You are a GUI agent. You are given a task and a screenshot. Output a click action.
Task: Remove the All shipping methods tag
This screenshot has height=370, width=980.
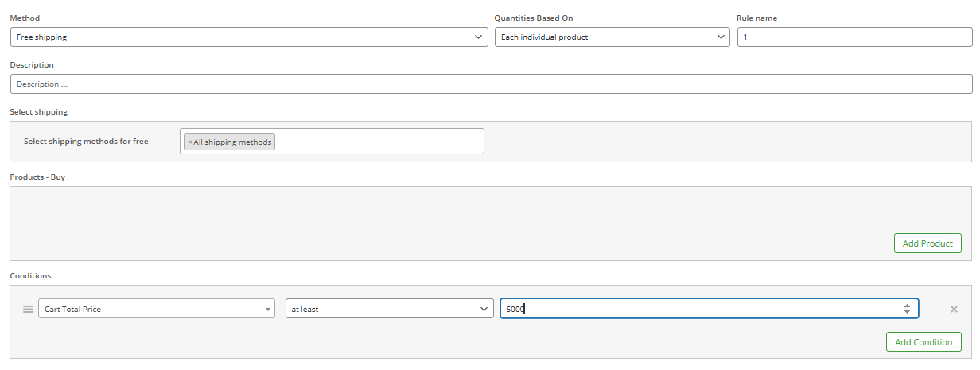coord(189,142)
